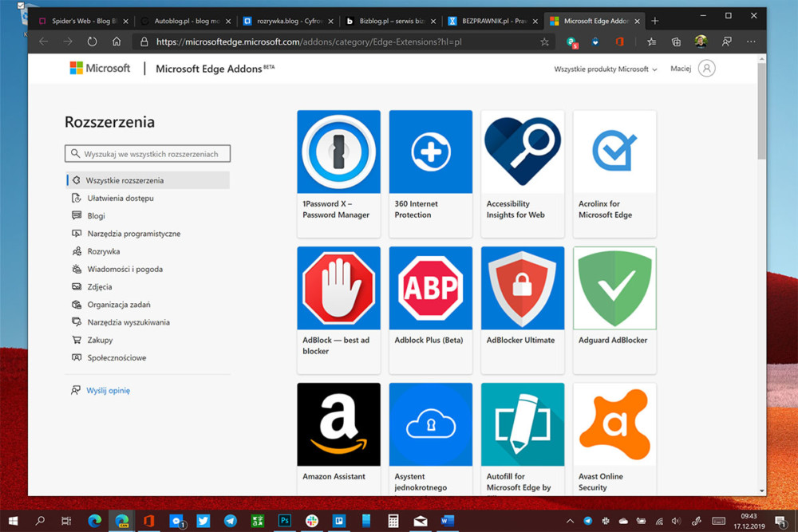
Task: Open Amazon Assistant extension
Action: 338,439
